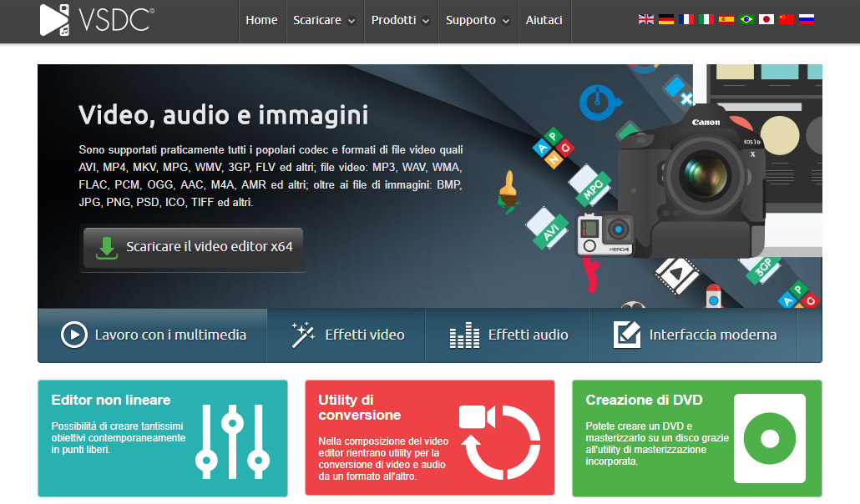The image size is (860, 504).
Task: Switch language to French flag
Action: coord(686,19)
